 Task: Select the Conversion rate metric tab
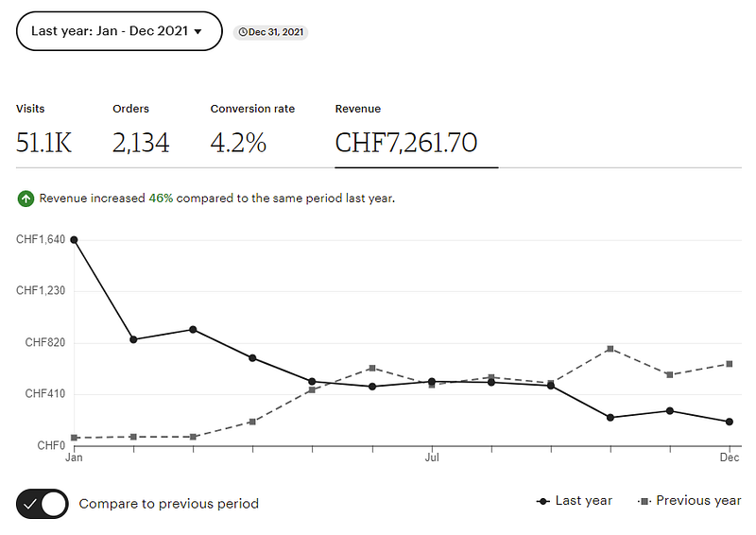point(252,131)
